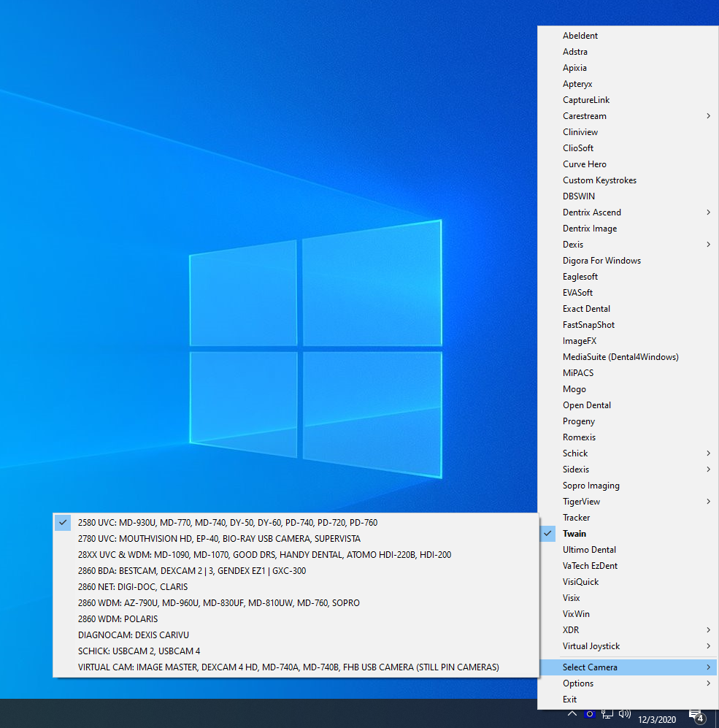Image resolution: width=719 pixels, height=728 pixels.
Task: Select MiPACS menu entry
Action: 628,373
